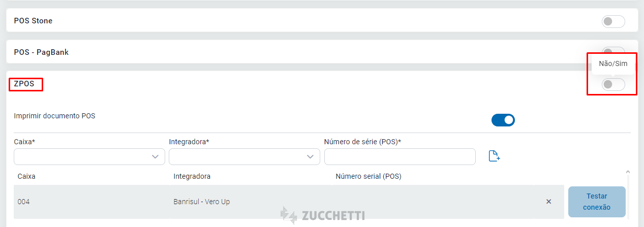Toggle the POS - PagBank switch
The height and width of the screenshot is (227, 644).
pos(612,51)
